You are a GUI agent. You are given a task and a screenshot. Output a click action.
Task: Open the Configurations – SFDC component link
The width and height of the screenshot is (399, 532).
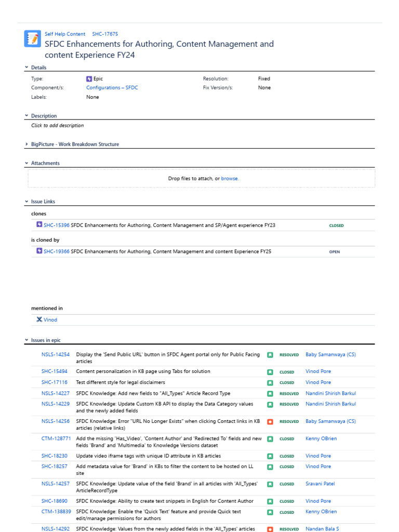click(112, 87)
